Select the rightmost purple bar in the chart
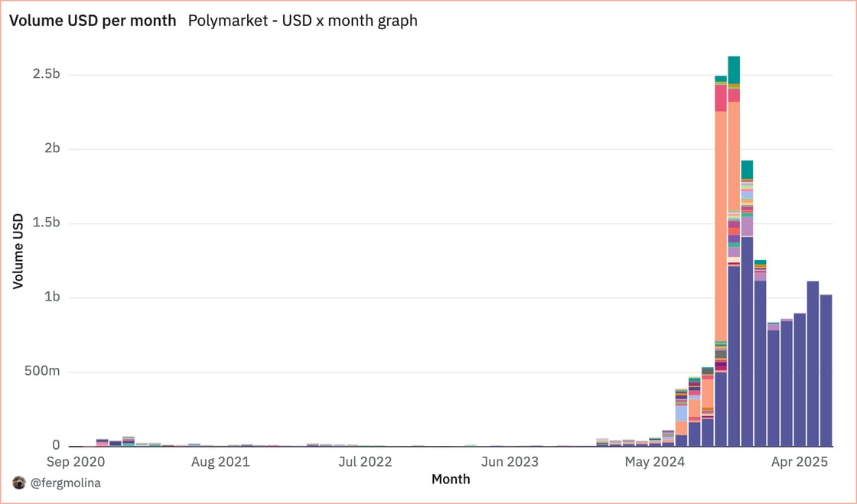 (x=826, y=371)
